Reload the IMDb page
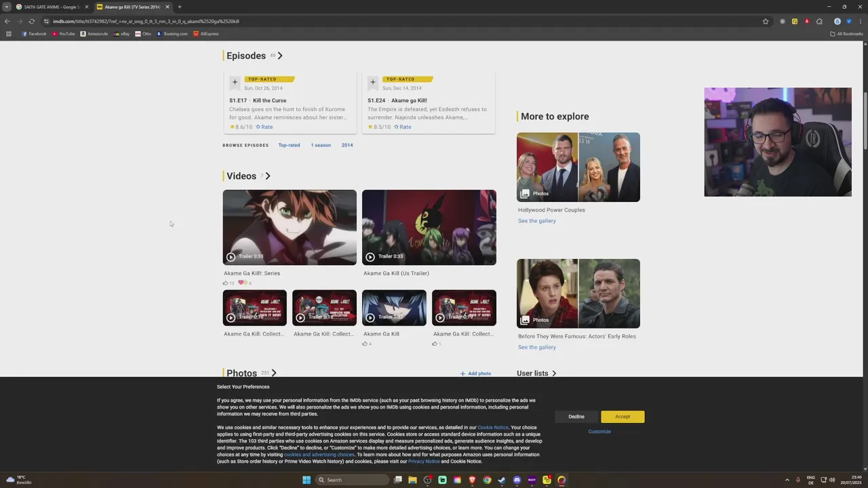This screenshot has width=868, height=488. pyautogui.click(x=31, y=21)
